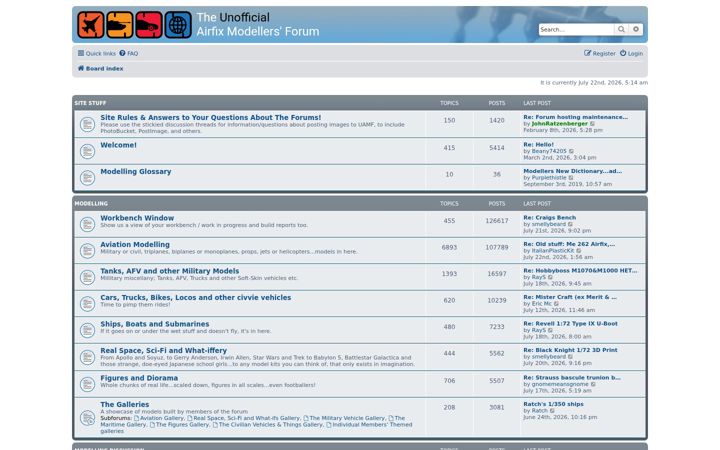Image resolution: width=720 pixels, height=450 pixels.
Task: Open the Modelling Glossary forum
Action: tap(136, 172)
